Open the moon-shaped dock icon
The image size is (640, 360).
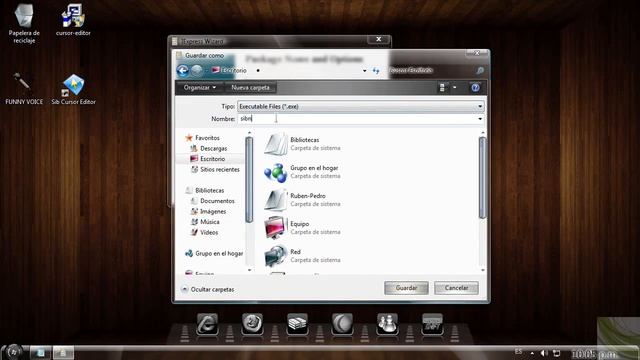tap(342, 324)
